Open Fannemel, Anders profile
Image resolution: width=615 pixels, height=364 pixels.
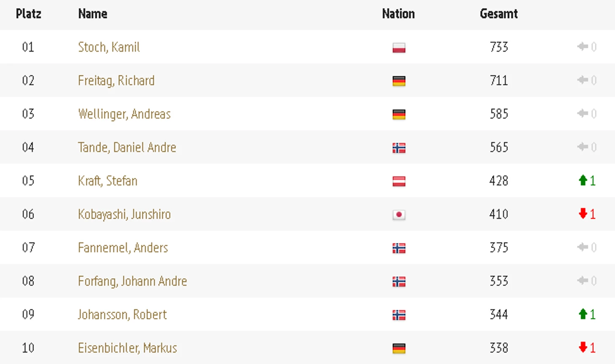pos(123,247)
